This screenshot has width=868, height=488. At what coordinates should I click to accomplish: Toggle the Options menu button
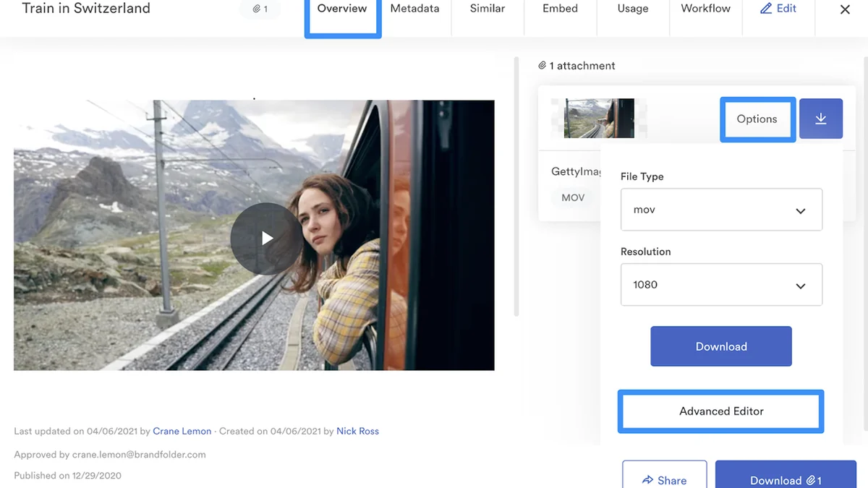[757, 119]
